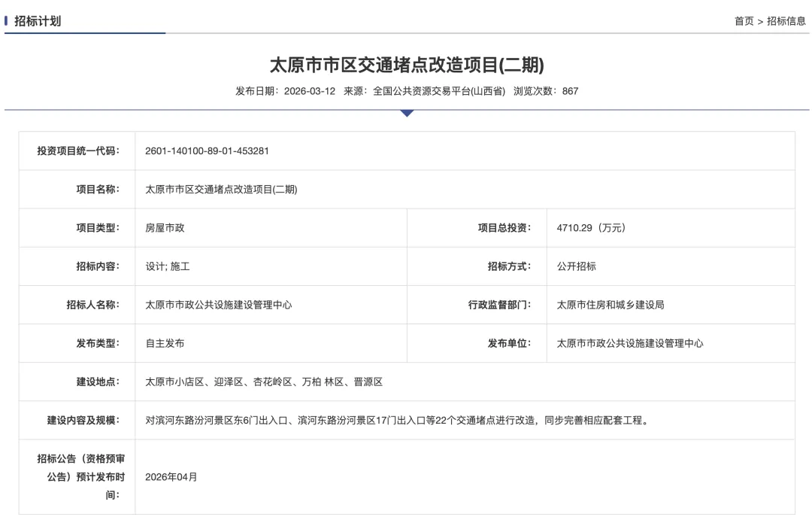Click the page title 太原市市区交通堵点改造项目(二期)
This screenshot has height=529, width=812.
[x=407, y=65]
